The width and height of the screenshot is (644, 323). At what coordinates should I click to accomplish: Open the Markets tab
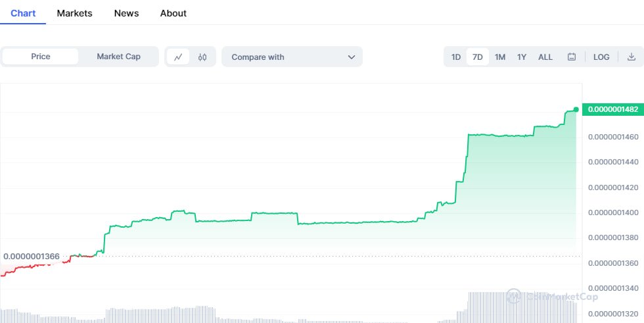(x=74, y=13)
